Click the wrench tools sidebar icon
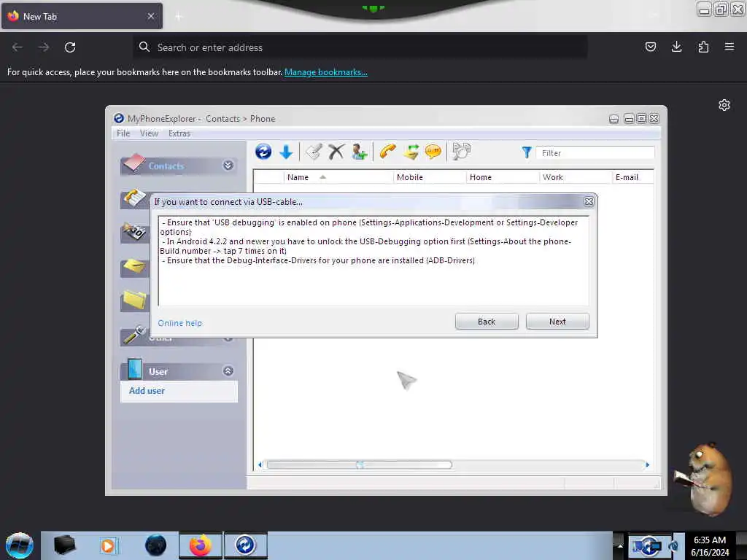 point(134,335)
